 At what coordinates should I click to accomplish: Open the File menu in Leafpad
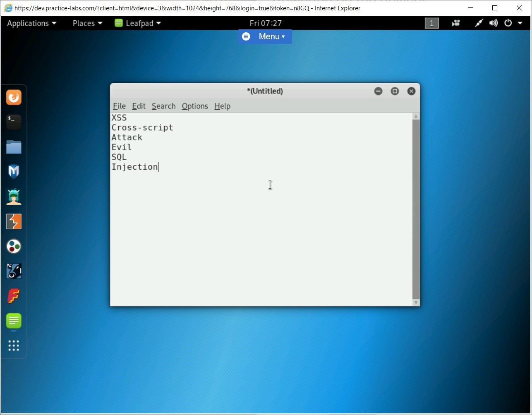pos(119,106)
